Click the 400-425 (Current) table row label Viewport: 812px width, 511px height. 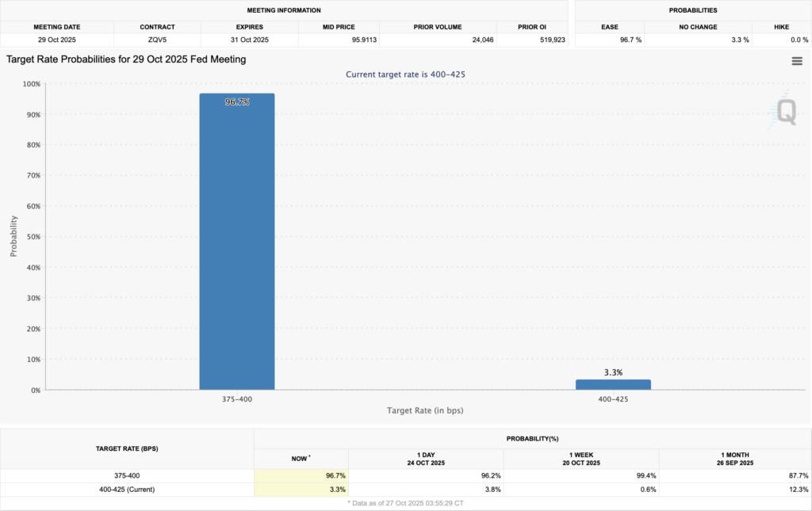127,489
